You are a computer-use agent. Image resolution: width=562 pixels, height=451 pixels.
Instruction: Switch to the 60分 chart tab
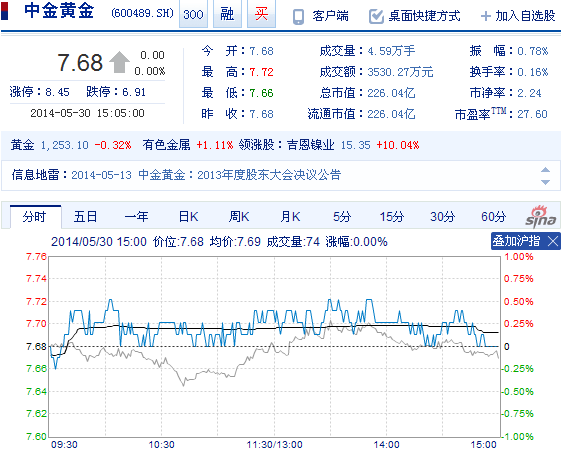click(x=494, y=217)
